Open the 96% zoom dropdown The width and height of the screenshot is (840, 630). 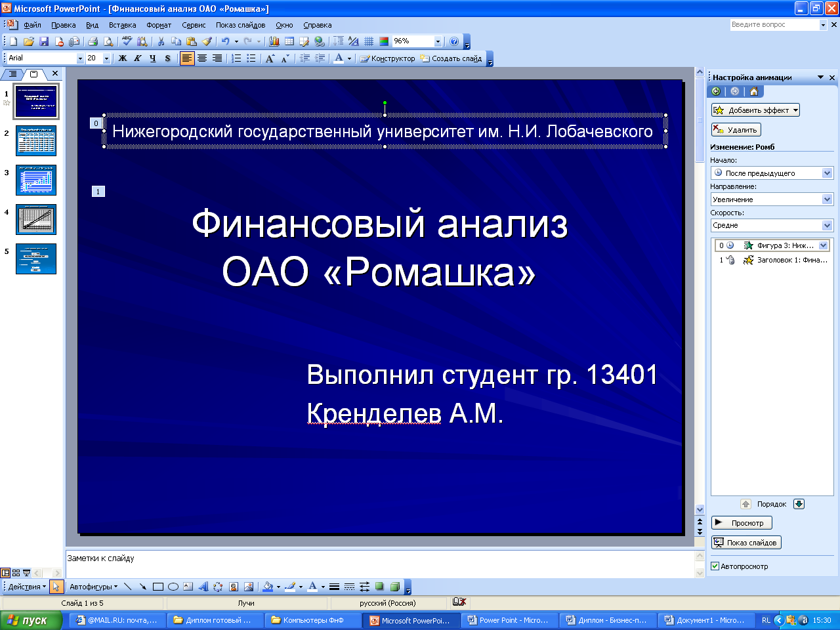pos(438,41)
